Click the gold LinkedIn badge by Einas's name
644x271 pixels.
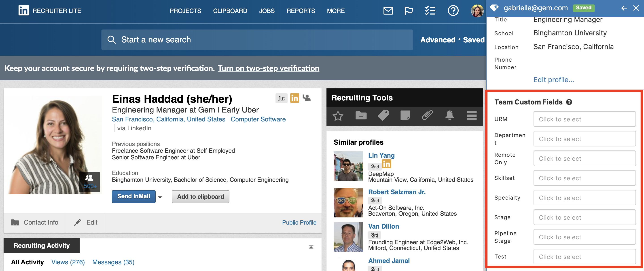(x=294, y=98)
